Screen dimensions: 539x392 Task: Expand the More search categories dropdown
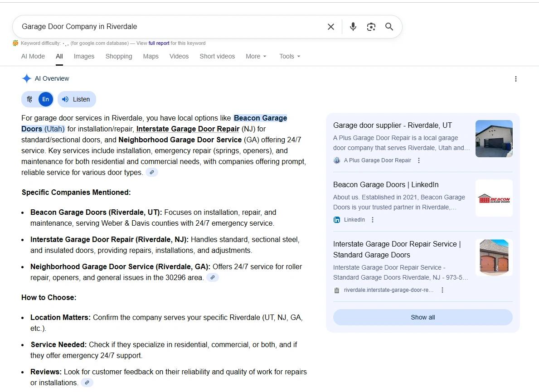[256, 56]
